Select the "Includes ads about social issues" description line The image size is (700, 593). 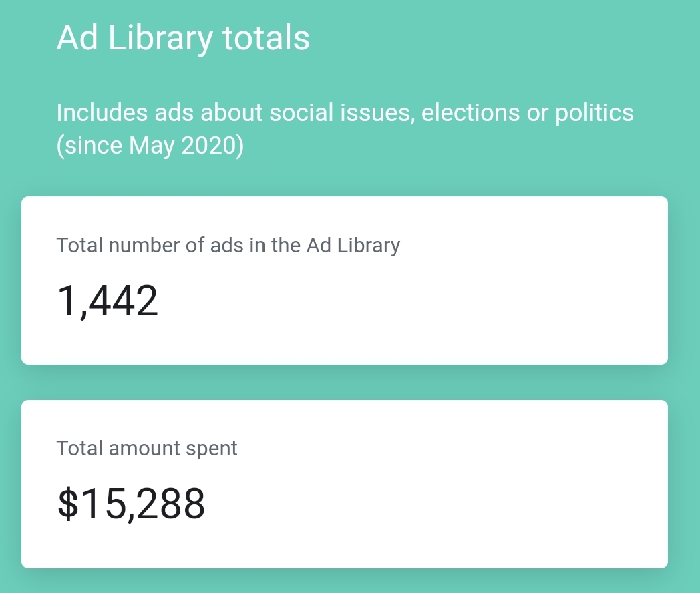(345, 112)
